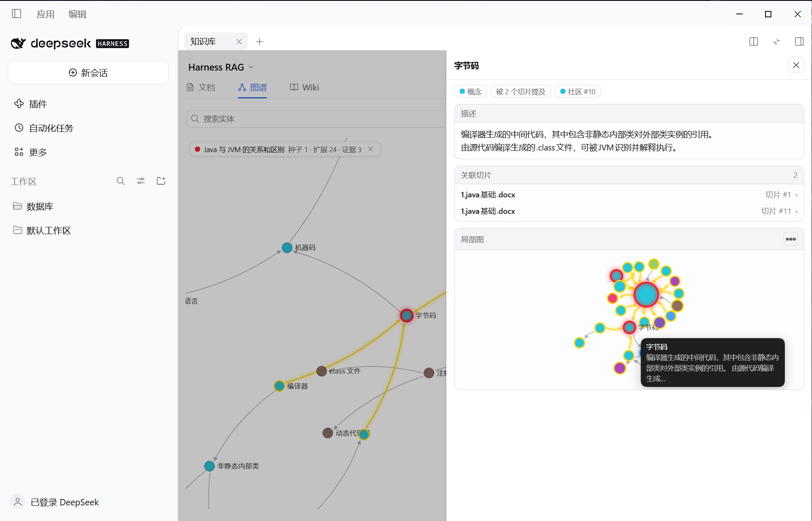Toggle split view layout icon
Image resolution: width=812 pixels, height=521 pixels.
(754, 41)
